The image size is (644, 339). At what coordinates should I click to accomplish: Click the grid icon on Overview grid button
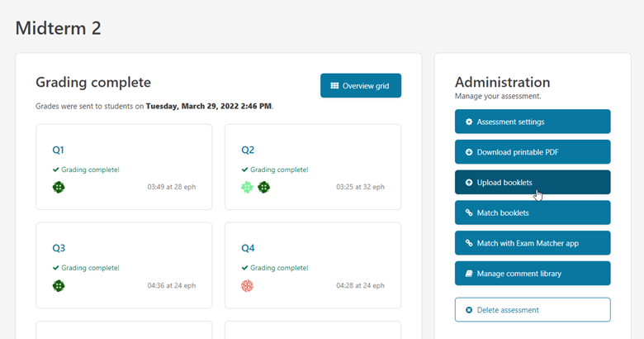tap(334, 86)
